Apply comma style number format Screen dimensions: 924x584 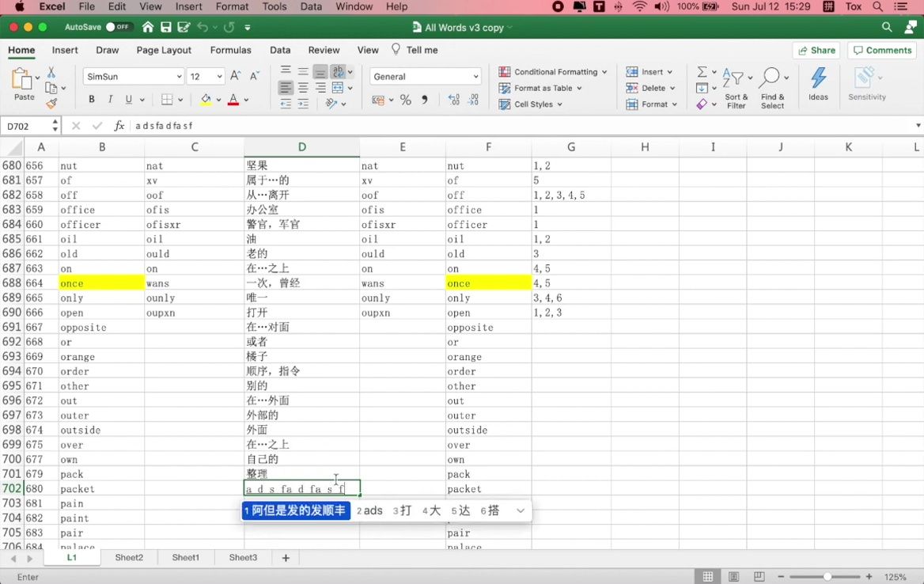pos(424,100)
